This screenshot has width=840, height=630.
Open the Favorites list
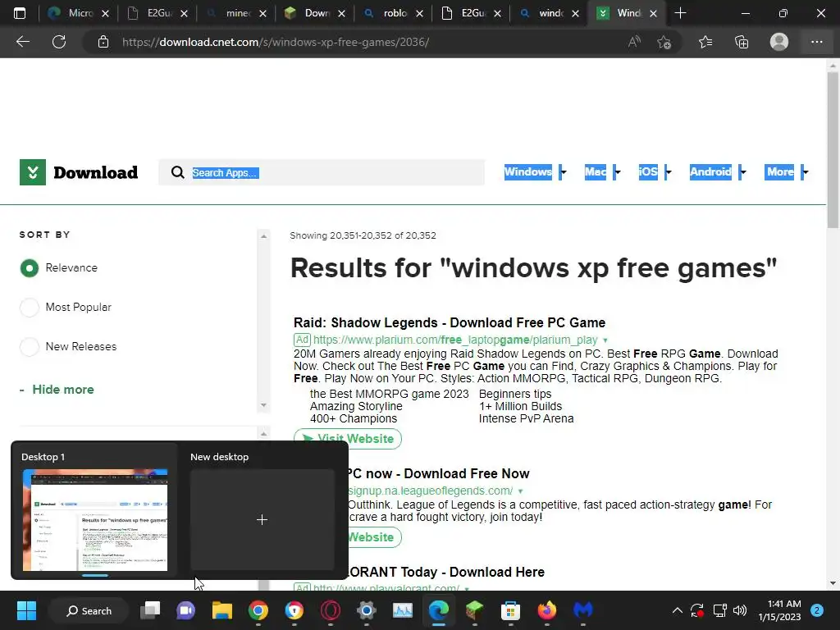[705, 42]
